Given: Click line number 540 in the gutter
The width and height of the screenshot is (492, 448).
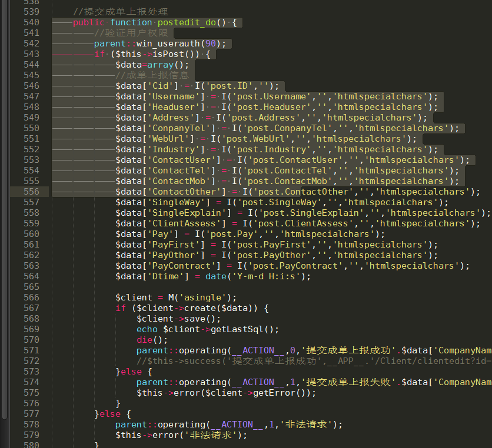Looking at the screenshot, I should [31, 22].
